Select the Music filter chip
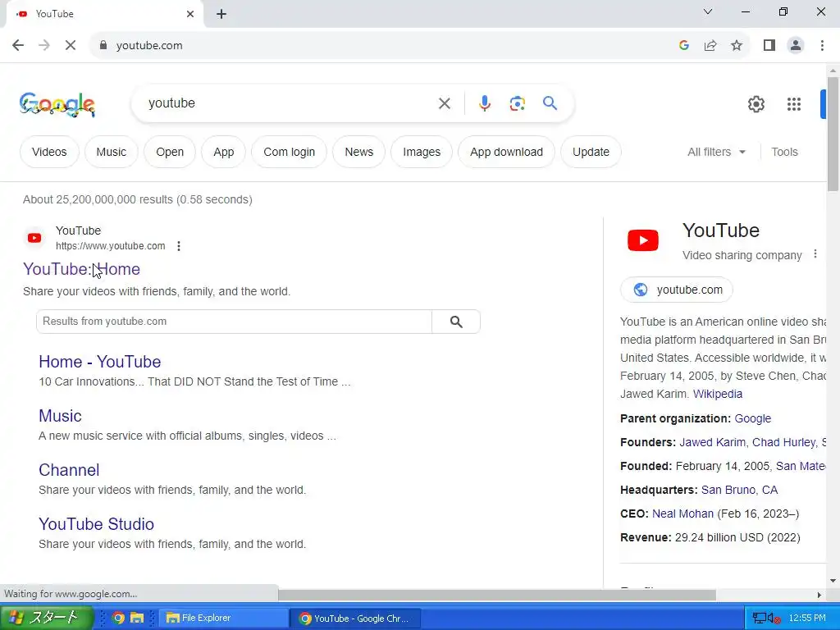840x630 pixels. [112, 152]
